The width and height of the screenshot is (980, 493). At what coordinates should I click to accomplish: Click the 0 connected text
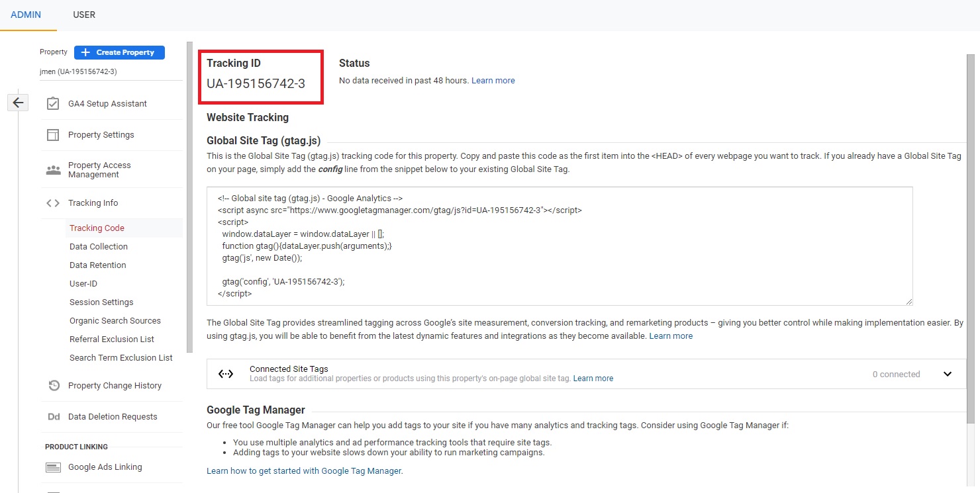[896, 375]
